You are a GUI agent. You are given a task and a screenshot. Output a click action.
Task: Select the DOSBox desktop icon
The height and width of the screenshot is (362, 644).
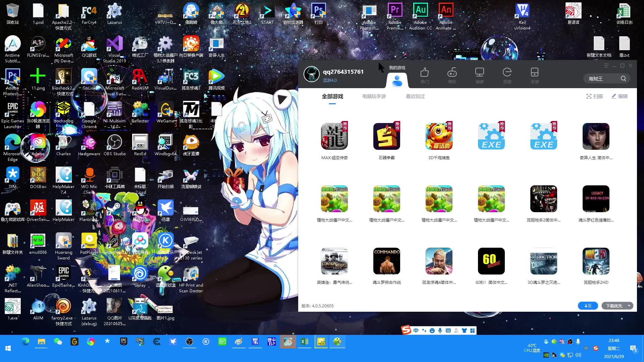point(38,178)
